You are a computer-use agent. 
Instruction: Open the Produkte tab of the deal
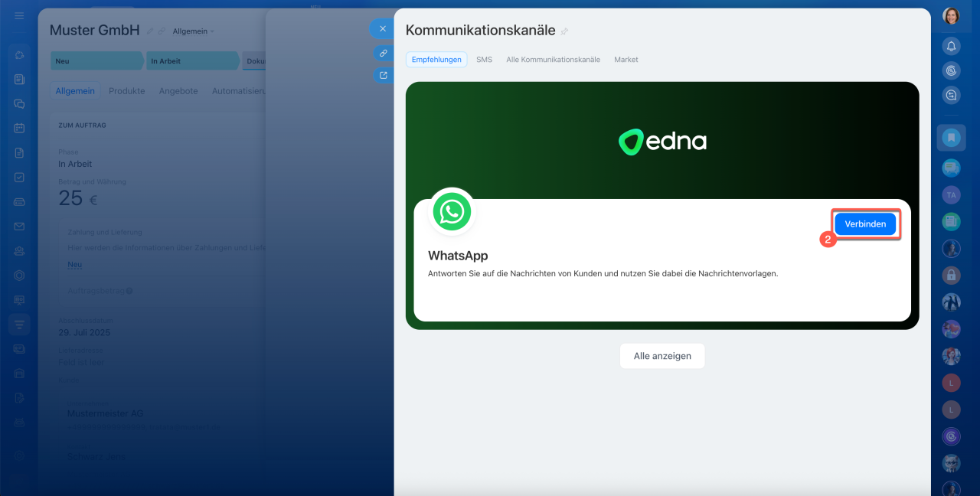126,91
